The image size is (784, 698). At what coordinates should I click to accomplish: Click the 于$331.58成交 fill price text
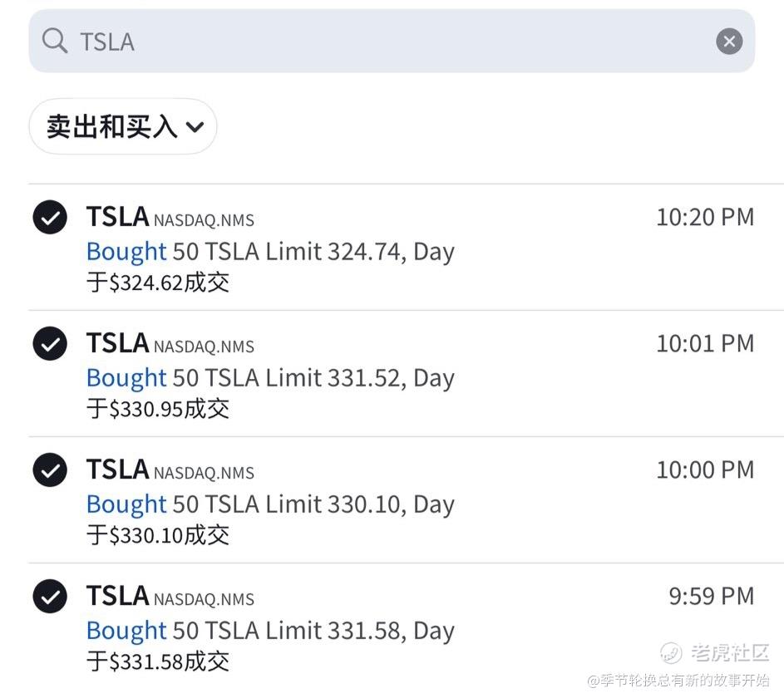[x=158, y=661]
